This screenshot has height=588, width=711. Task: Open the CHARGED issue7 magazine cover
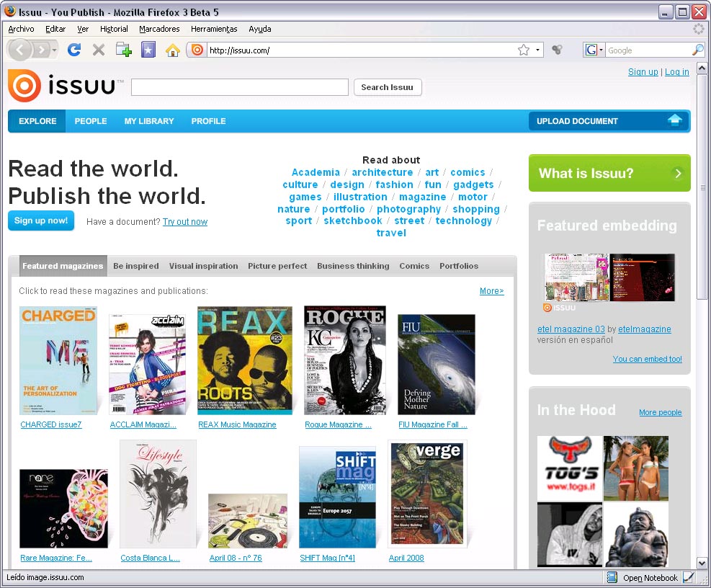(58, 360)
